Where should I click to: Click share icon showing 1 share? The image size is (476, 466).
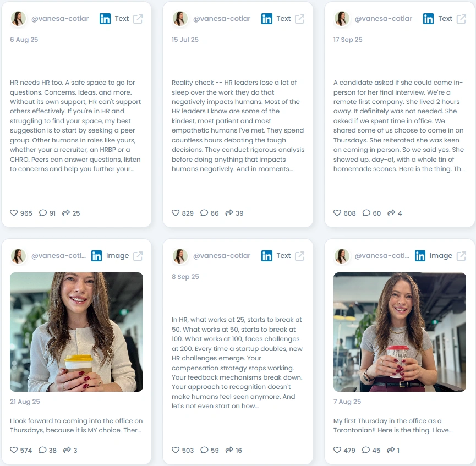391,450
